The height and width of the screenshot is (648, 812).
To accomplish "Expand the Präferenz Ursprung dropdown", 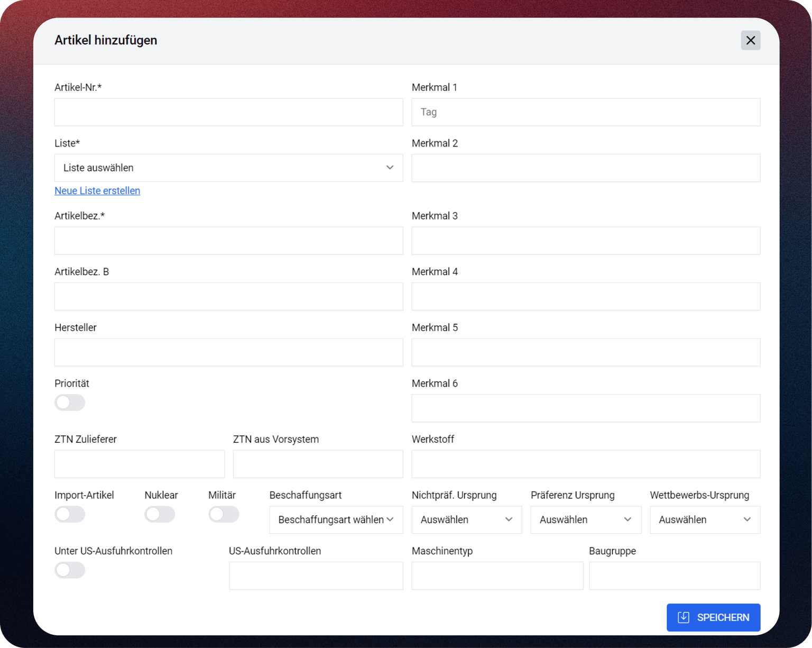I will [x=585, y=520].
